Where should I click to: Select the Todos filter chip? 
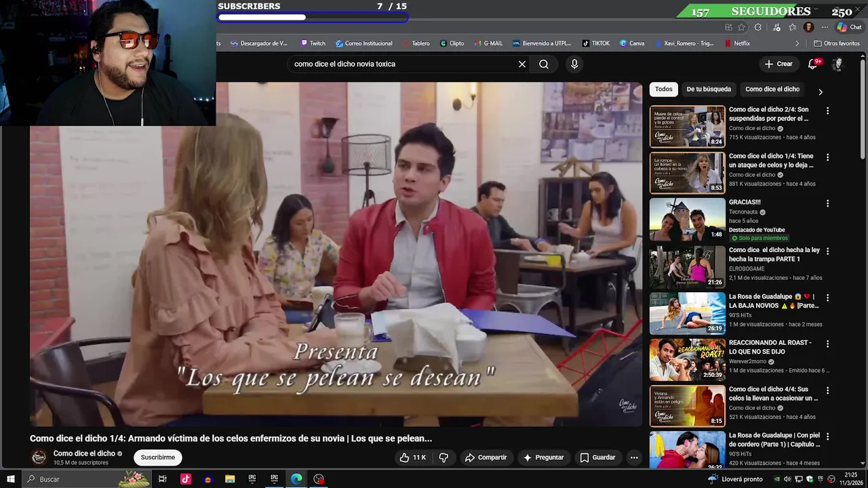664,89
